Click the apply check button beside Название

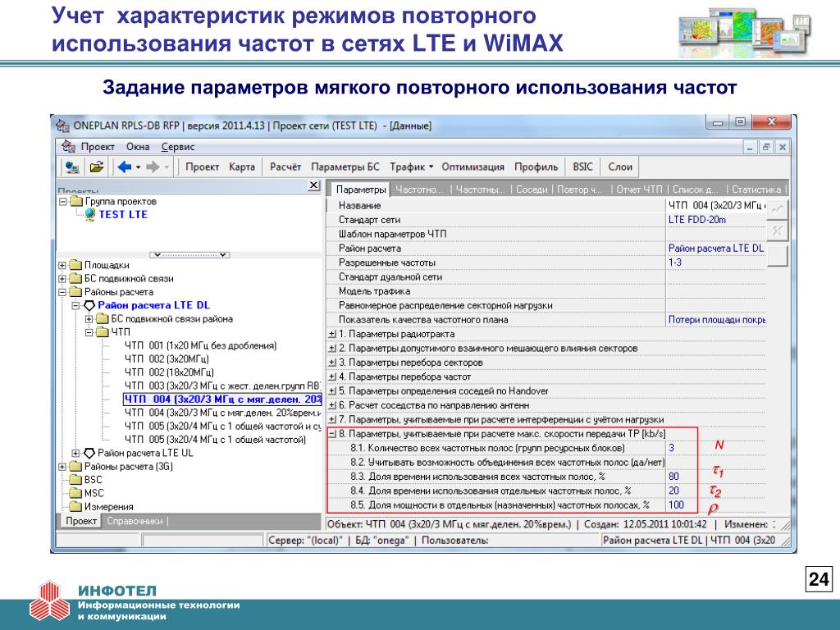coord(778,209)
